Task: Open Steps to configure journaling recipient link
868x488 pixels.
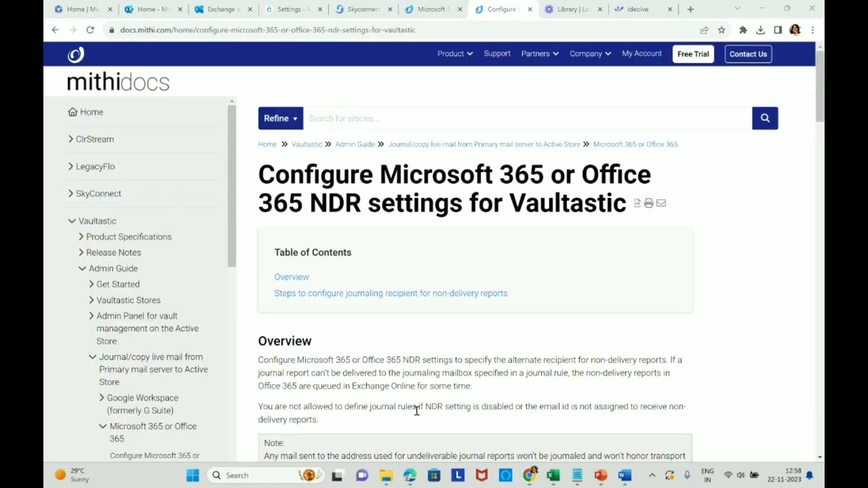Action: coord(391,293)
